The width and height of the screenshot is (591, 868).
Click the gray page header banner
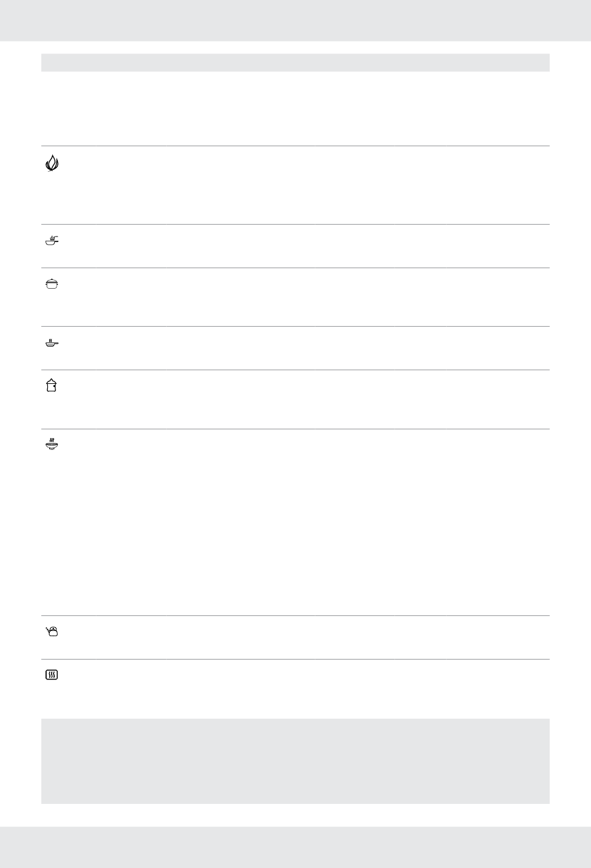coord(295,21)
